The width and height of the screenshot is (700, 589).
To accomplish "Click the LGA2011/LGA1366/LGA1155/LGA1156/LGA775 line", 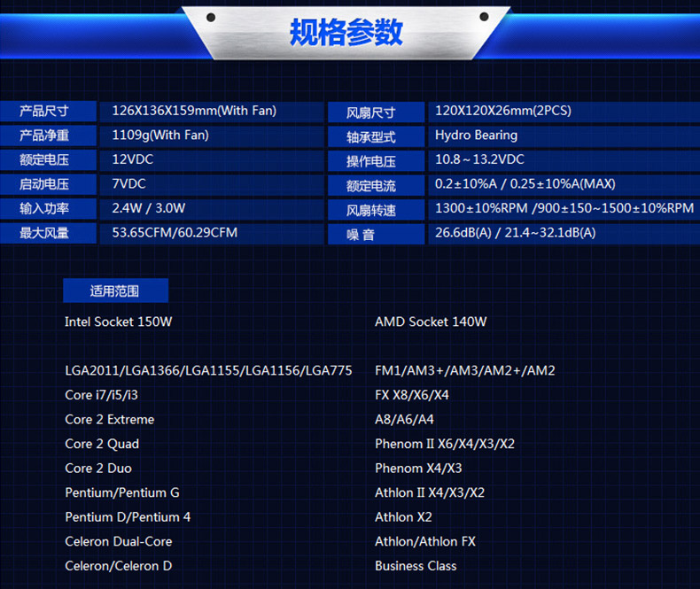I will pos(208,370).
